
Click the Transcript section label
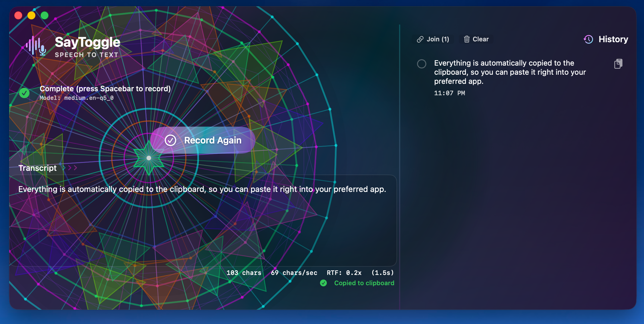pos(37,168)
